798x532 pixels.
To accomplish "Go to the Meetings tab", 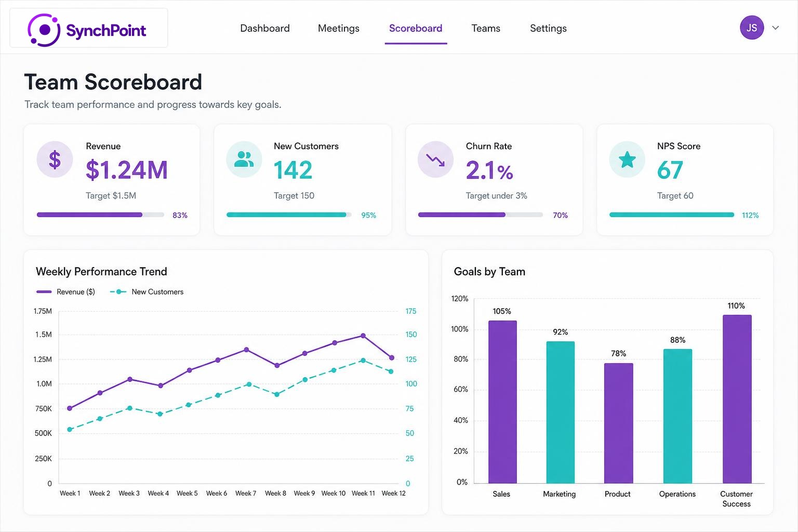I will coord(339,29).
